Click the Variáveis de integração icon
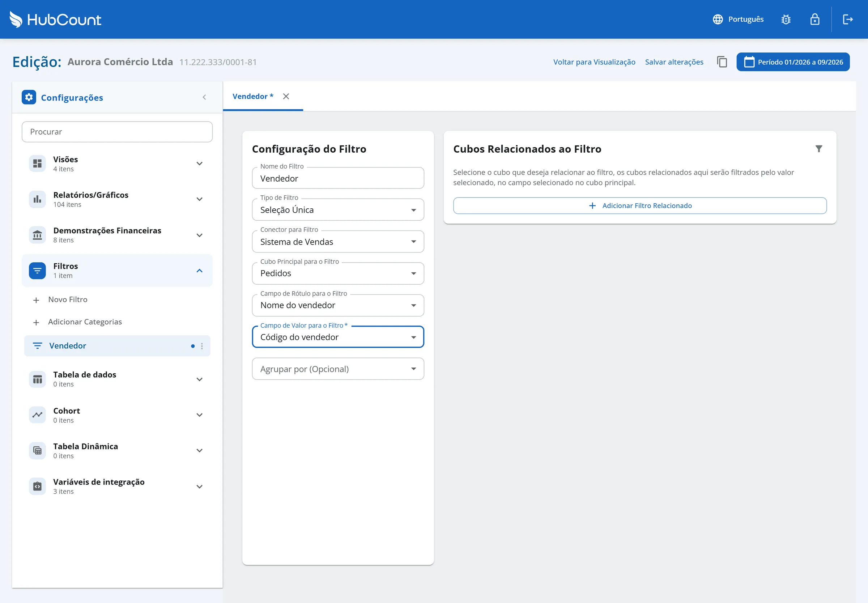The image size is (868, 603). (x=37, y=486)
